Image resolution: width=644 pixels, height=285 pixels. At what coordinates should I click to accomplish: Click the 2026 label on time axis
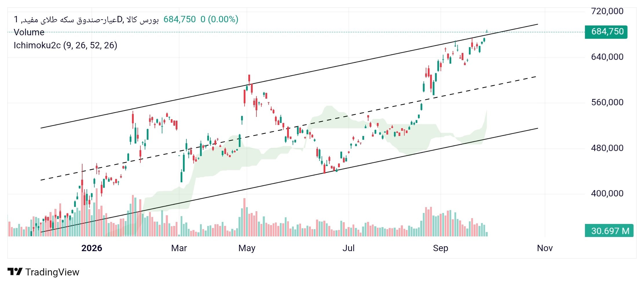coord(92,248)
